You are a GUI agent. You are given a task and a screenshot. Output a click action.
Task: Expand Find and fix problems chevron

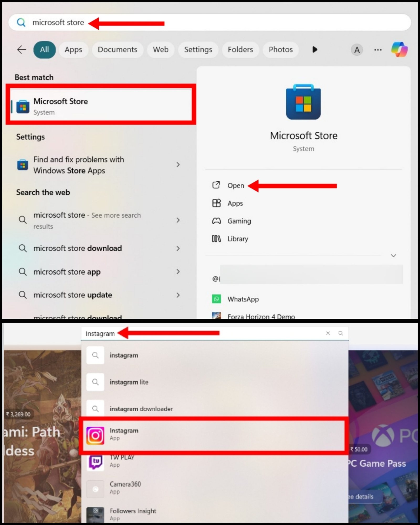point(178,165)
